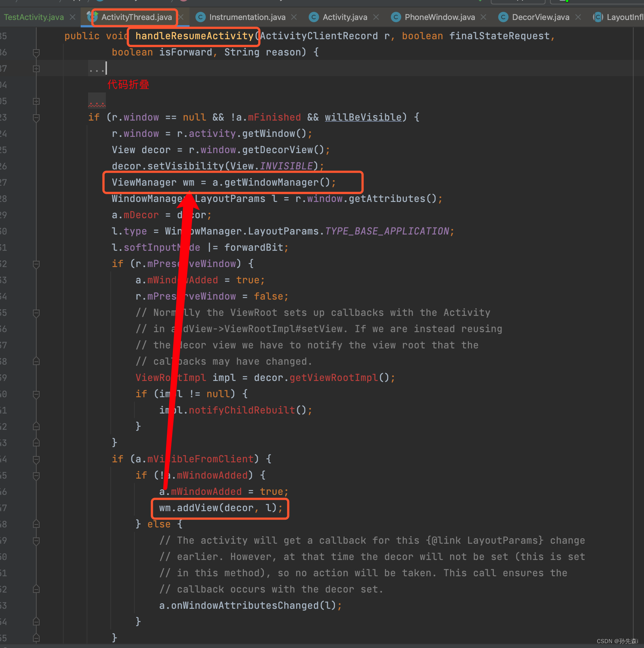
Task: Expand the second folded region gutter plus icon
Action: coord(36,101)
